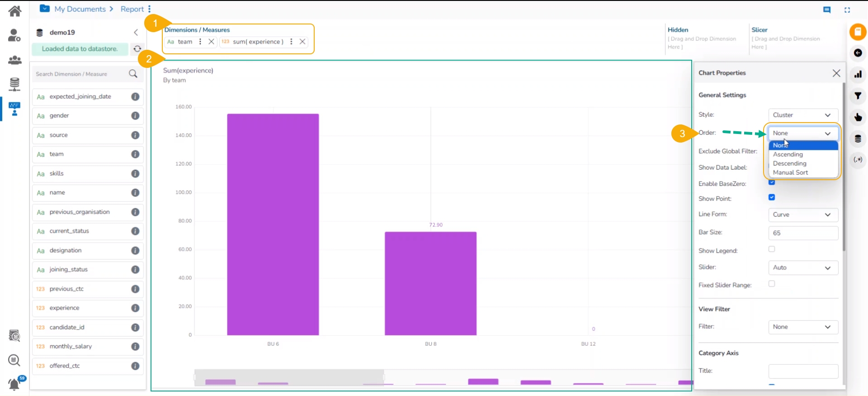This screenshot has width=868, height=396.
Task: Enable the Show Legend checkbox
Action: pyautogui.click(x=772, y=249)
